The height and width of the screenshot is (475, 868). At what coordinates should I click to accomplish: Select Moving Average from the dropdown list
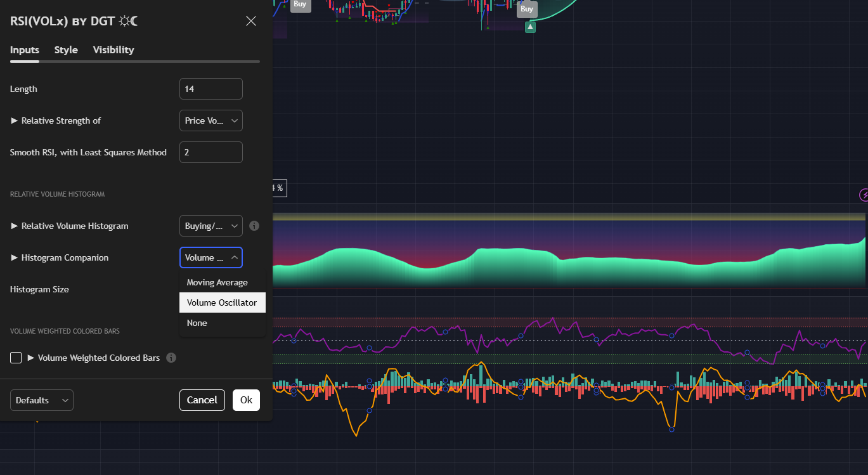[217, 282]
